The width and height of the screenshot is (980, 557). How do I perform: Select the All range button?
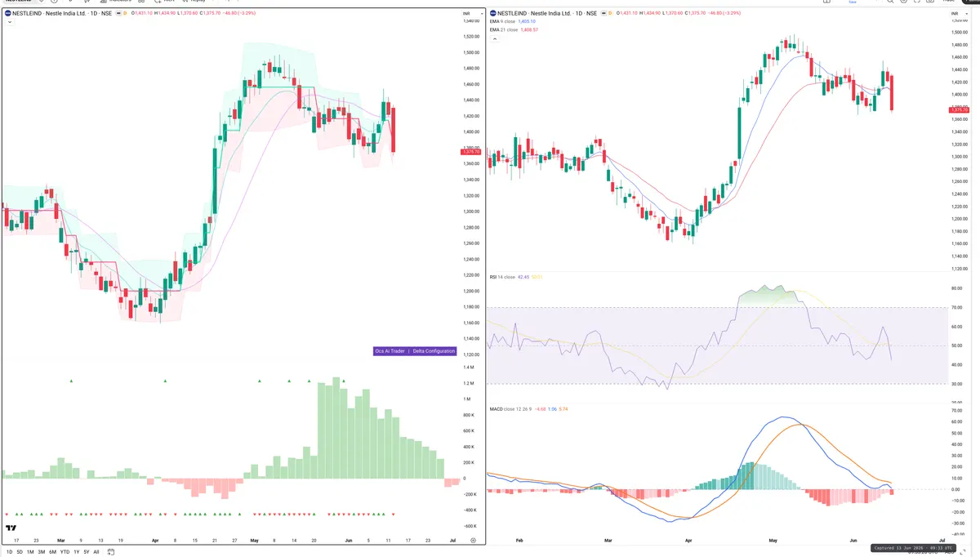tap(96, 552)
